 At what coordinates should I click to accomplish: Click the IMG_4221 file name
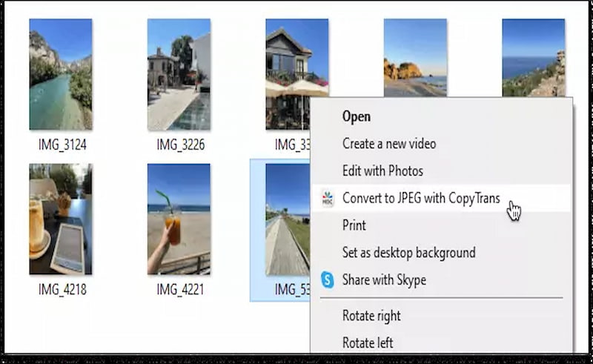[x=180, y=289]
